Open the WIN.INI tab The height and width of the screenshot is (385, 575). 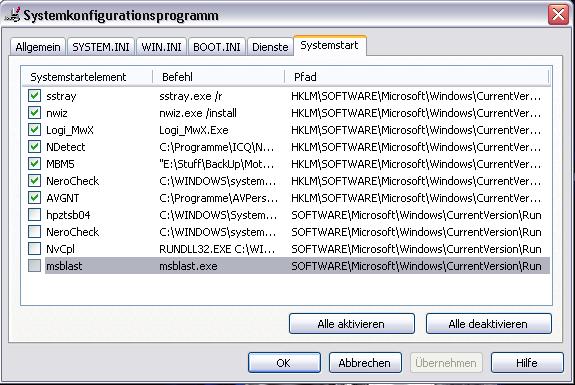161,47
